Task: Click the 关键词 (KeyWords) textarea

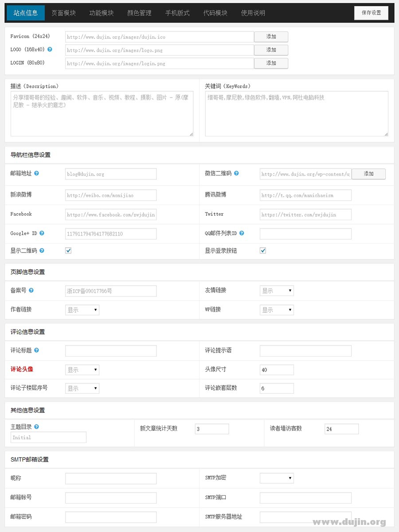Action: pyautogui.click(x=297, y=113)
